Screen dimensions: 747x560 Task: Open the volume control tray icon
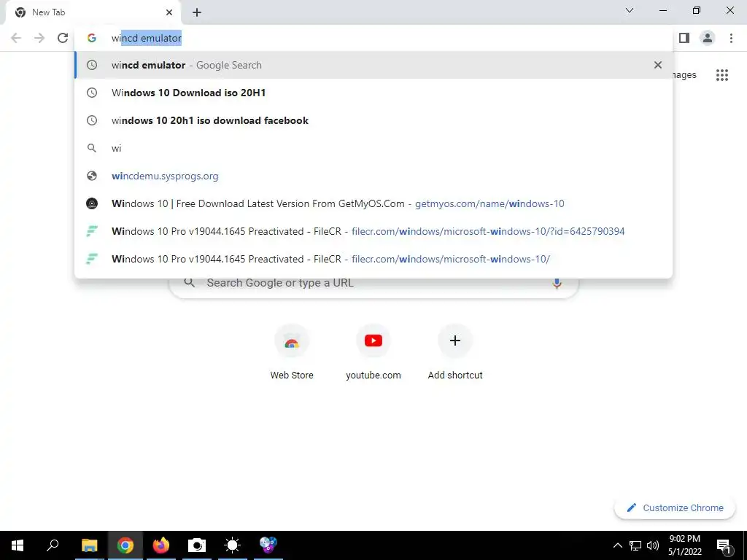pos(653,545)
